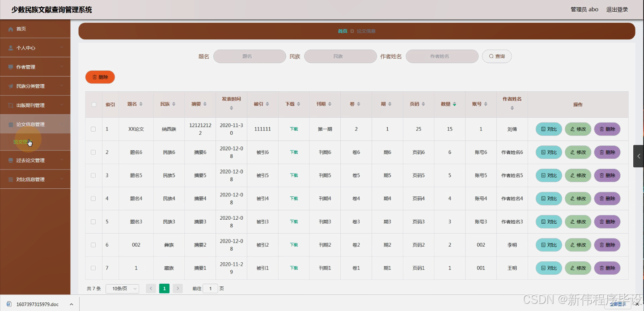Click 对比 button for 题名6
This screenshot has width=644, height=311.
click(x=549, y=152)
